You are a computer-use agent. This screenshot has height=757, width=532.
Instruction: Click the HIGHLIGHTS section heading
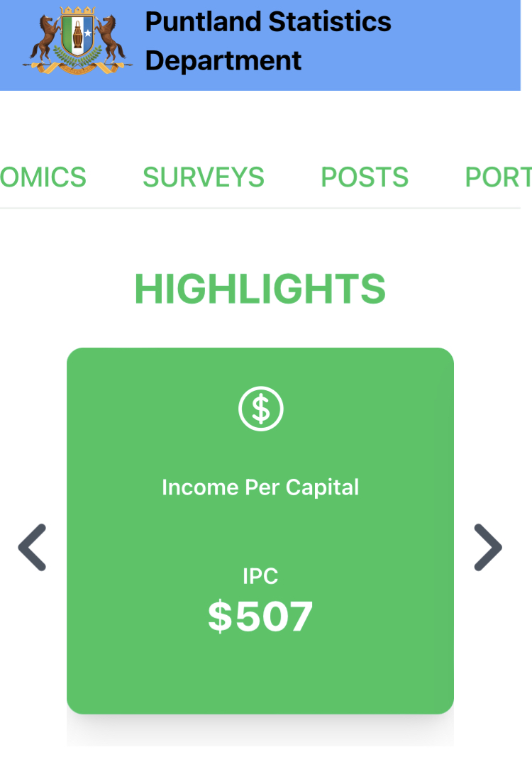[260, 289]
